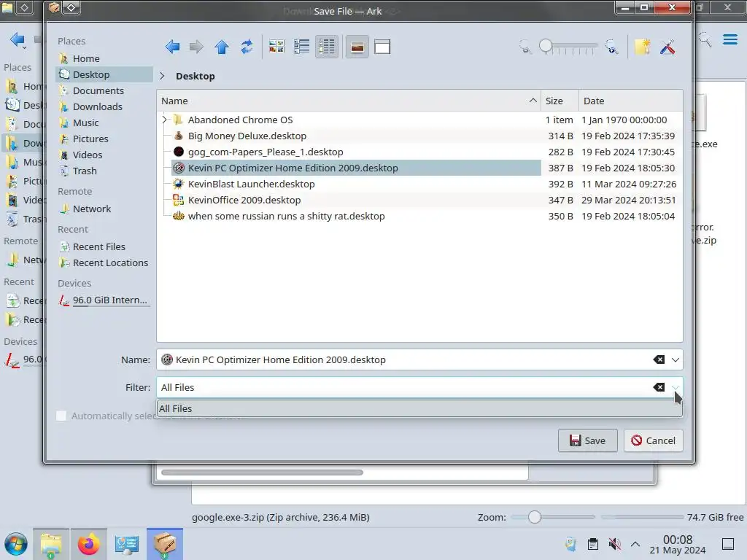Go to parent folder with the up arrow
The height and width of the screenshot is (560, 747).
tap(222, 47)
